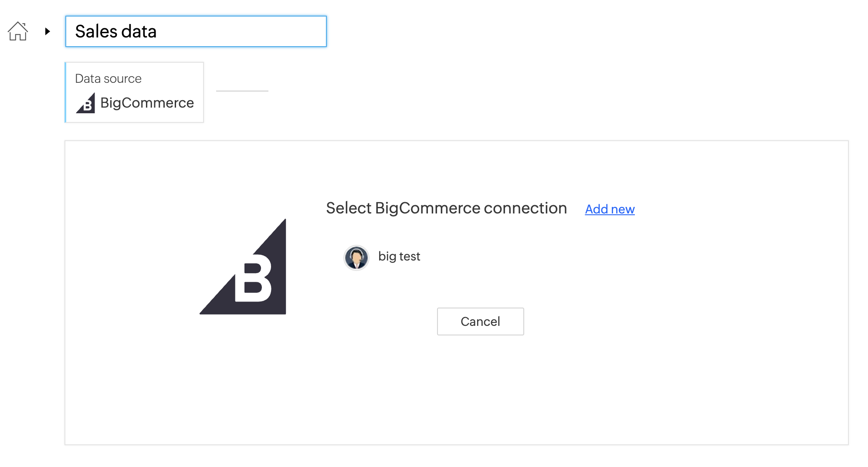Focus the Sales data name field
The height and width of the screenshot is (467, 868).
click(x=239, y=31)
